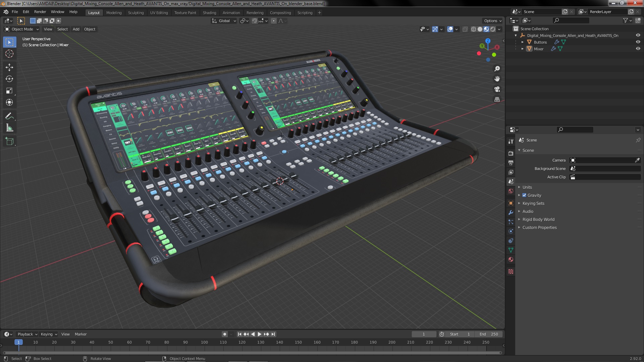Activate the Scale tool
Viewport: 644px width, 362px height.
click(9, 91)
